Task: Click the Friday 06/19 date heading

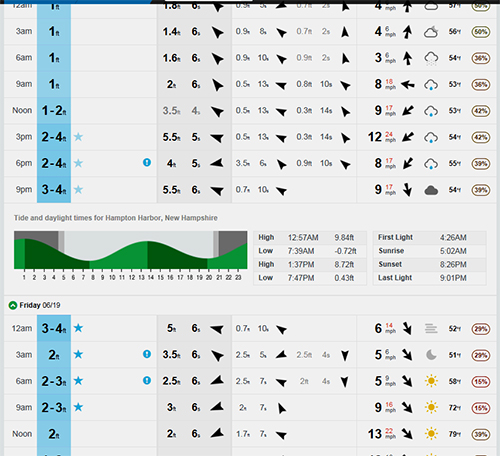Action: tap(40, 305)
